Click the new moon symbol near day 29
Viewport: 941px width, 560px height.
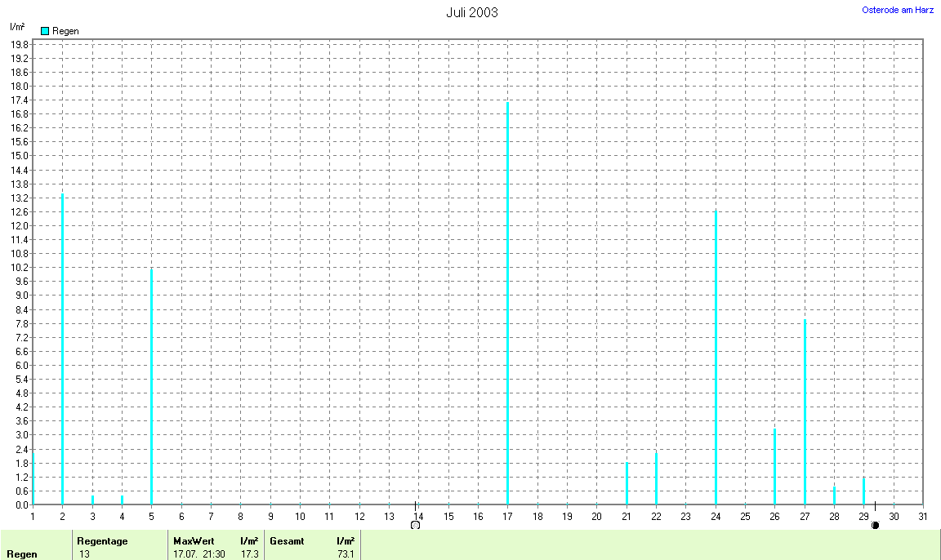[x=875, y=525]
